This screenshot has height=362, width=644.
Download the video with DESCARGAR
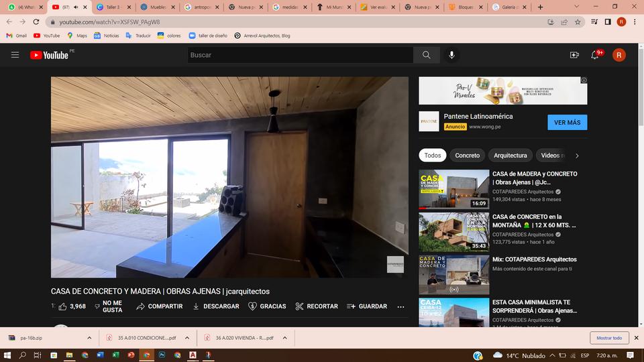tap(216, 306)
